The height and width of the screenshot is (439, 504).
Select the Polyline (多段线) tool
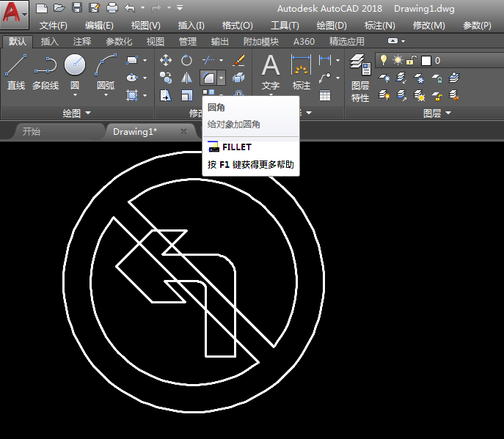click(x=45, y=71)
